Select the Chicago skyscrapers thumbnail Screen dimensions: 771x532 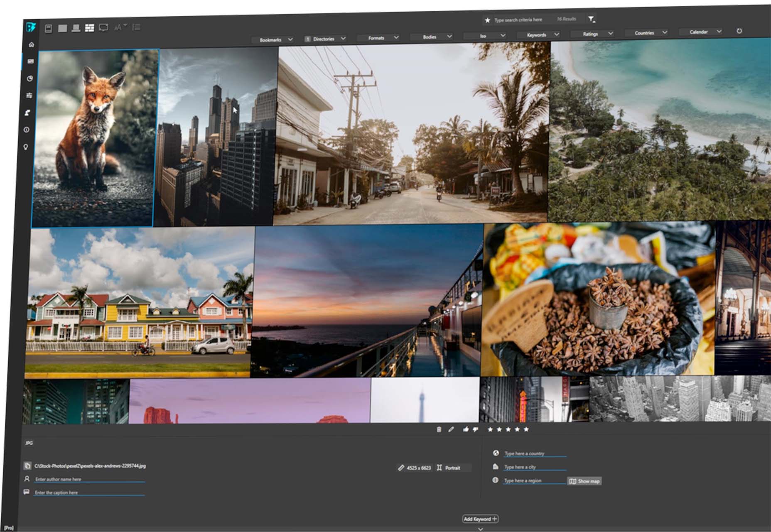216,136
